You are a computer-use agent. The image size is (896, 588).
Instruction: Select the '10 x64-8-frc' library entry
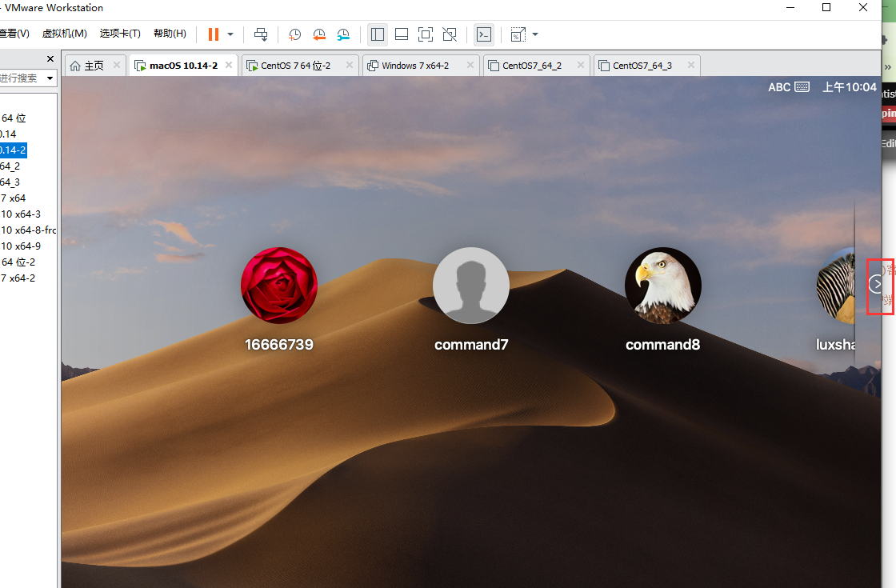pyautogui.click(x=29, y=230)
